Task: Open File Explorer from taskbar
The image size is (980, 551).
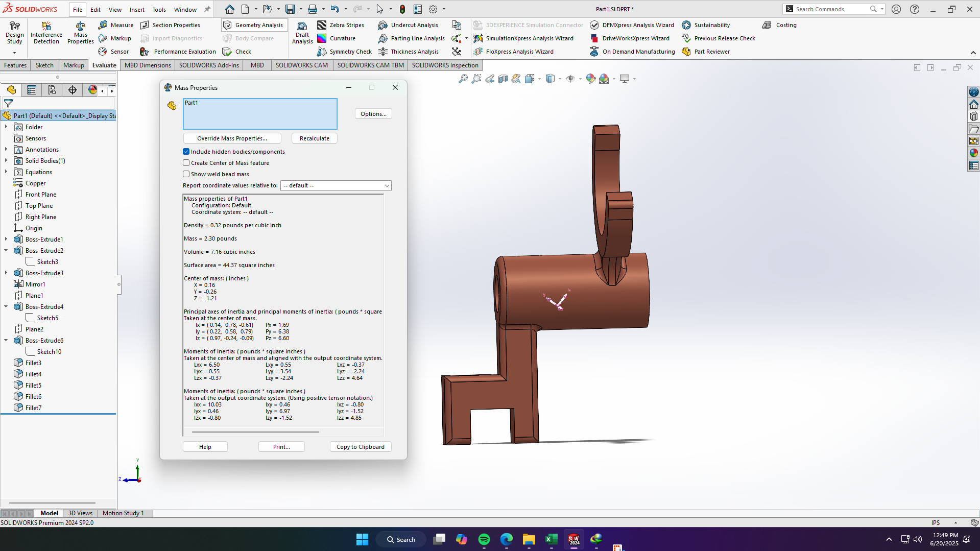Action: [x=529, y=539]
